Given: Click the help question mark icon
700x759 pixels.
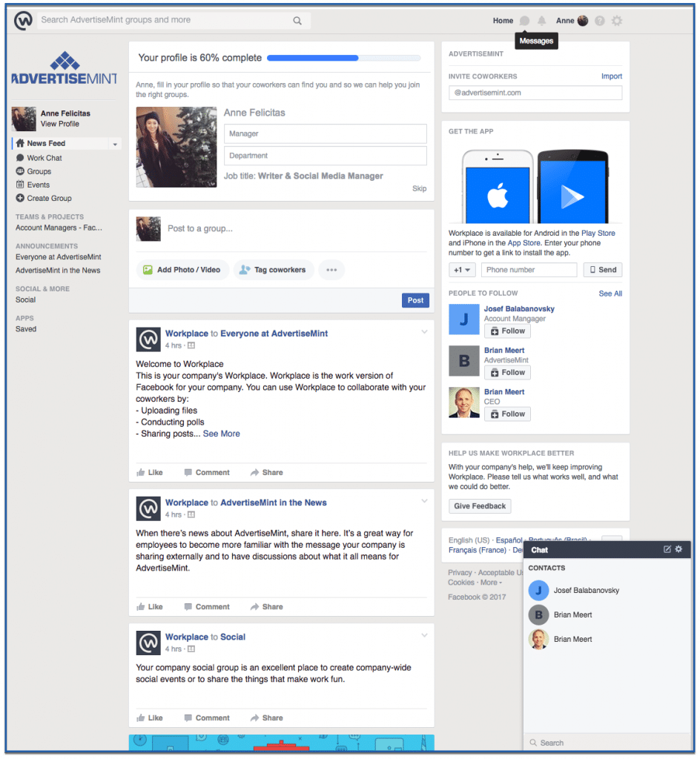Looking at the screenshot, I should click(600, 21).
